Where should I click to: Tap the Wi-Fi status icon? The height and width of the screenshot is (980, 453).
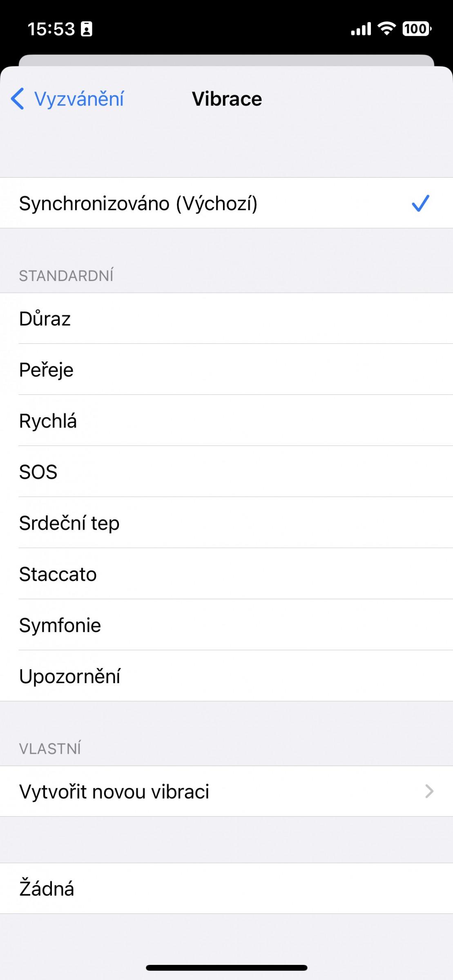(386, 29)
